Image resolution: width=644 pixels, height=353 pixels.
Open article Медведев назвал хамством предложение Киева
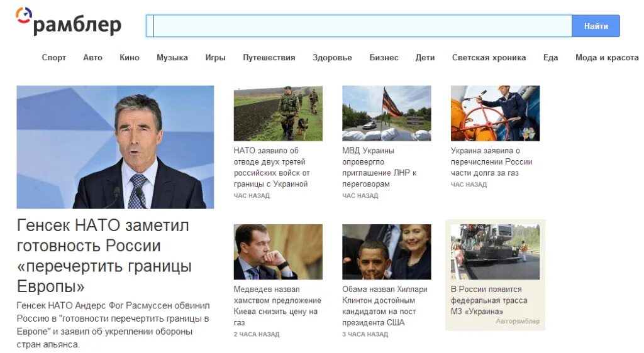[277, 306]
